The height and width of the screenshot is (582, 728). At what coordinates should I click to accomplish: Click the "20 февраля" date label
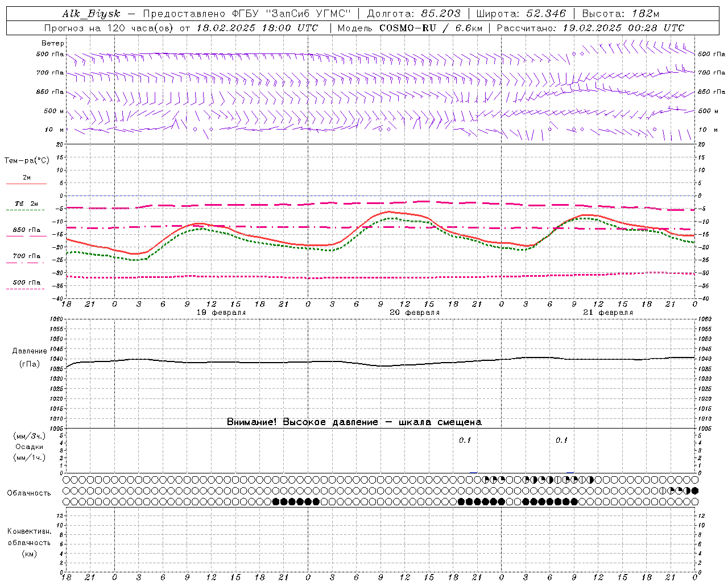pos(415,313)
